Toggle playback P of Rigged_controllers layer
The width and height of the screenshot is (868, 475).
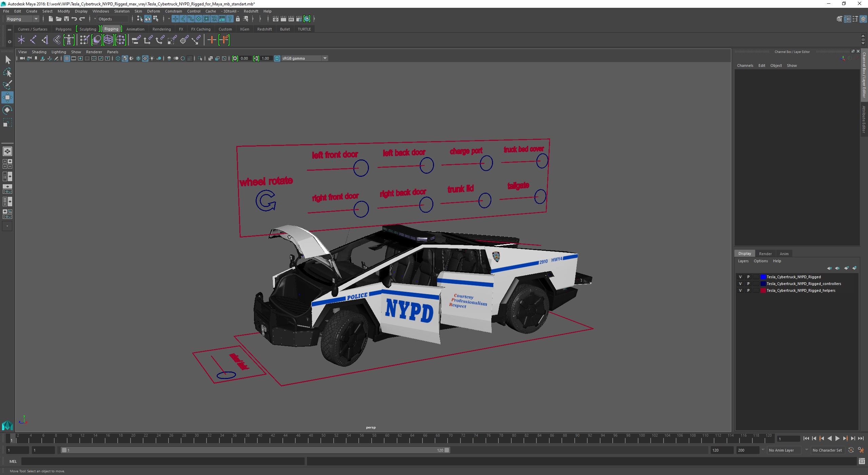click(748, 284)
